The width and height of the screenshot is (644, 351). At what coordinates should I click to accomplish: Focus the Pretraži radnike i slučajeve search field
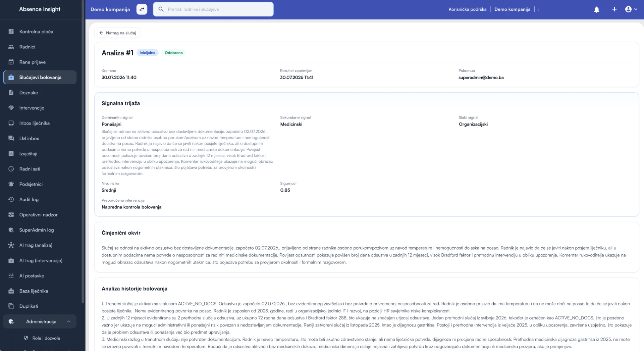[x=213, y=9]
